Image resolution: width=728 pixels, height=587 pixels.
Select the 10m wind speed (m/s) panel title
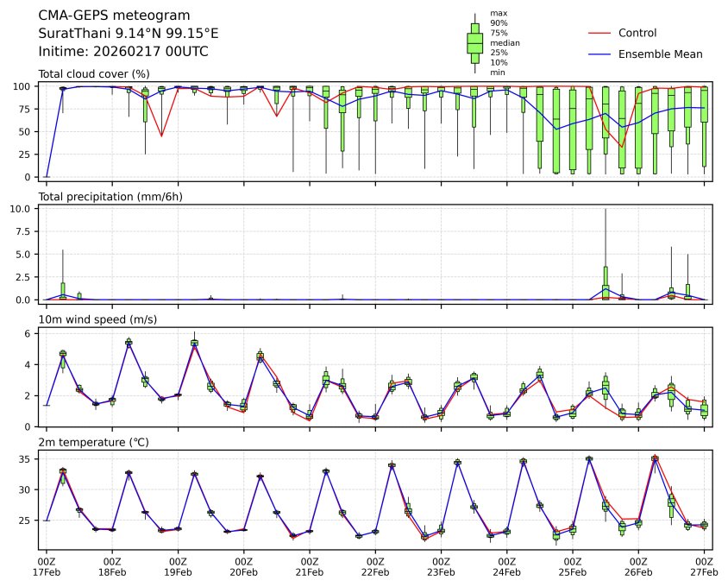tap(97, 319)
